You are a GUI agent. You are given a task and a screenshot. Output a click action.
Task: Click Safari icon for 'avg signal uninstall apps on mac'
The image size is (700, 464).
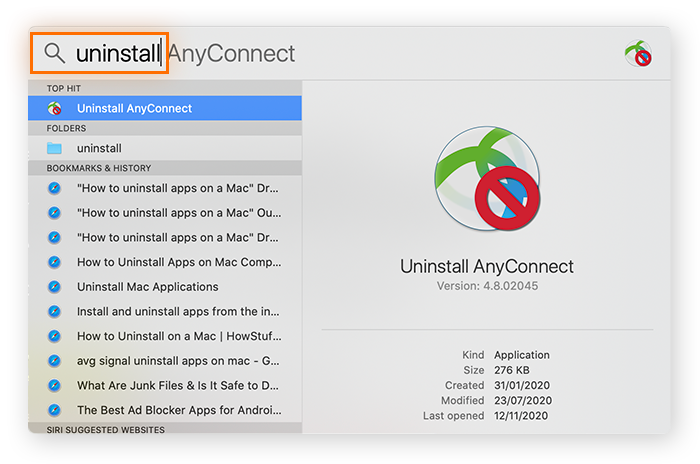(x=54, y=360)
